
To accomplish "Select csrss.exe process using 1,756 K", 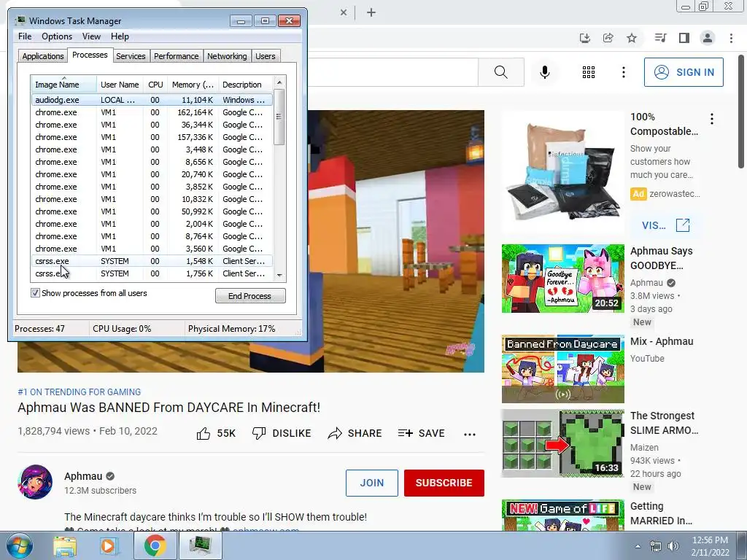I will point(152,273).
